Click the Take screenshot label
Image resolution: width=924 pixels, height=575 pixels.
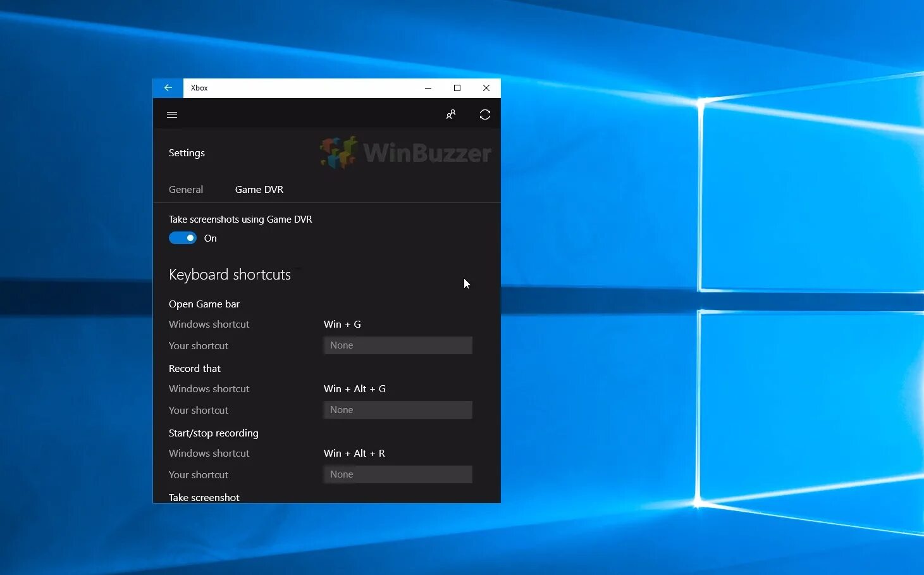204,497
